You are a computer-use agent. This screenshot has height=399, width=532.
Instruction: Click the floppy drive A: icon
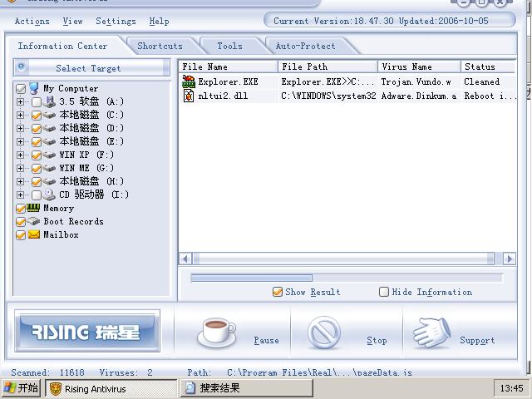click(x=49, y=101)
